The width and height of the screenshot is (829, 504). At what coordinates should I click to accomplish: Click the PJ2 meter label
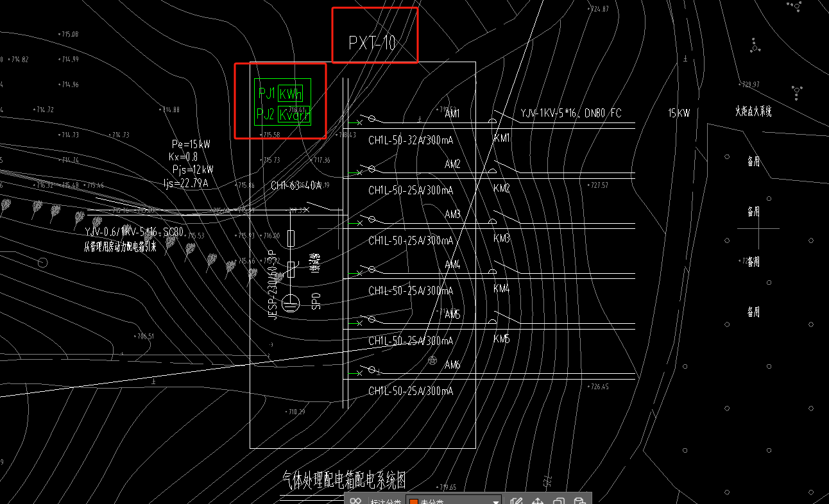click(x=266, y=115)
